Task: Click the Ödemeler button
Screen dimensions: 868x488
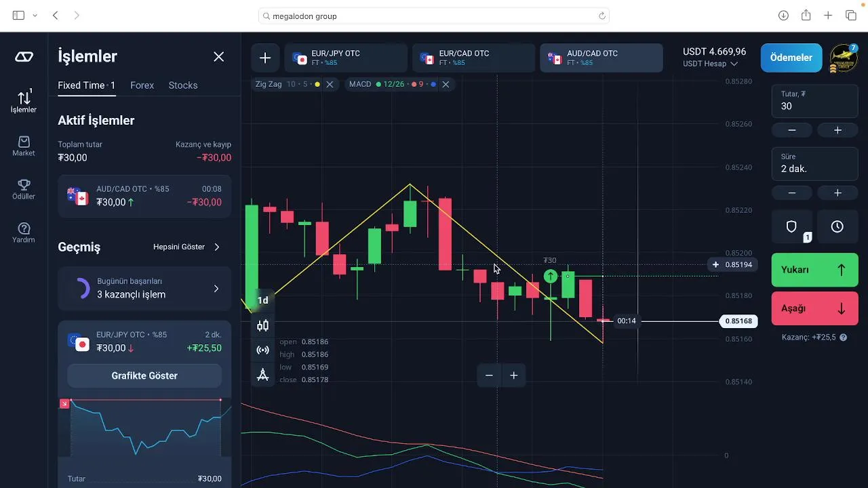Action: pyautogui.click(x=791, y=58)
